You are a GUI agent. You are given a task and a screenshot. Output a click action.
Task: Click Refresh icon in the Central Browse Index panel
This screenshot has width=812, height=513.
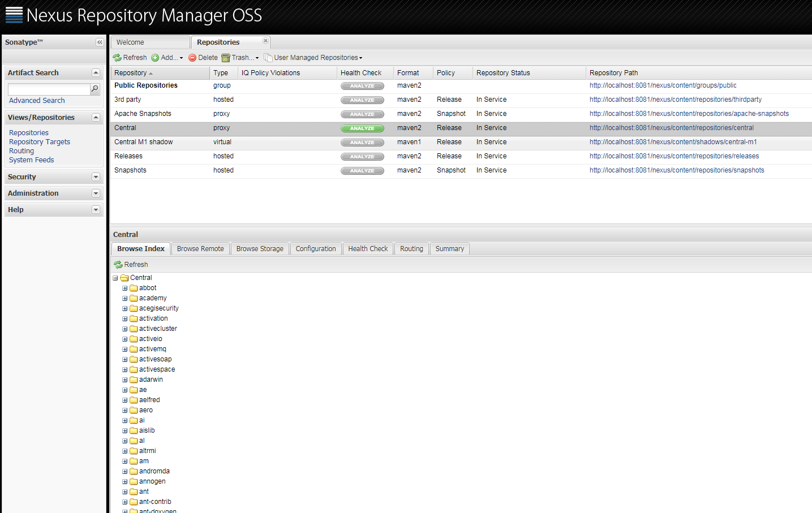pos(118,265)
